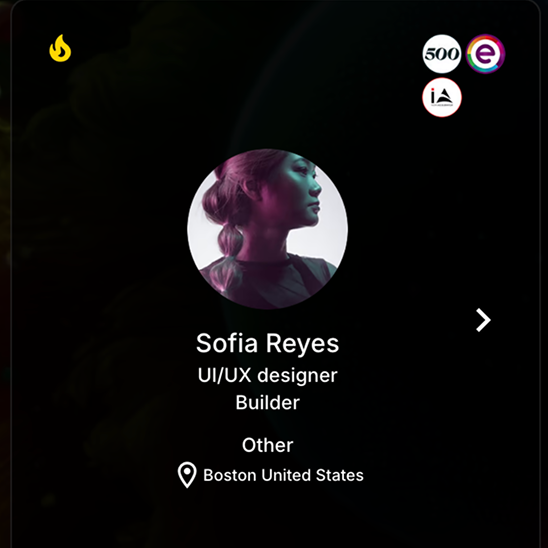Click the location pin icon

[187, 475]
